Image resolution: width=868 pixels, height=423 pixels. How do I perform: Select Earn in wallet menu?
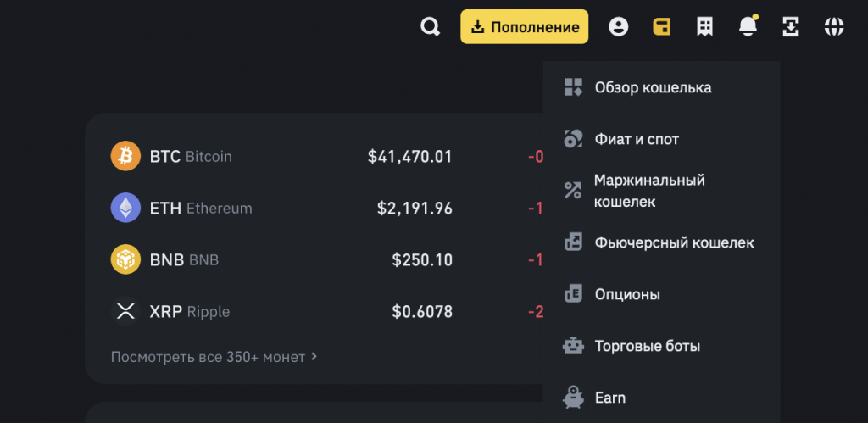pyautogui.click(x=610, y=398)
